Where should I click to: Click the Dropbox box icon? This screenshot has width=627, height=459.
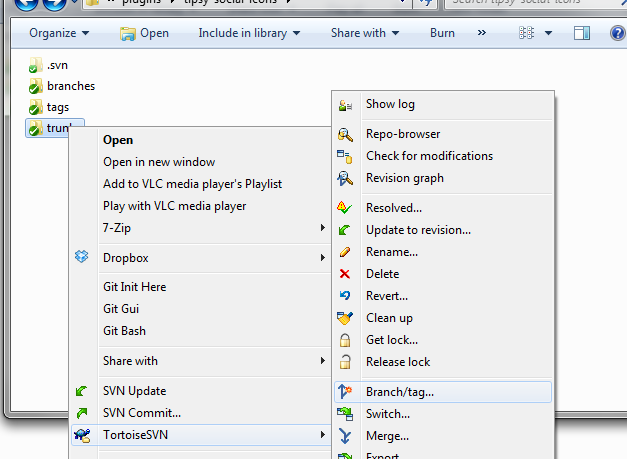click(82, 256)
